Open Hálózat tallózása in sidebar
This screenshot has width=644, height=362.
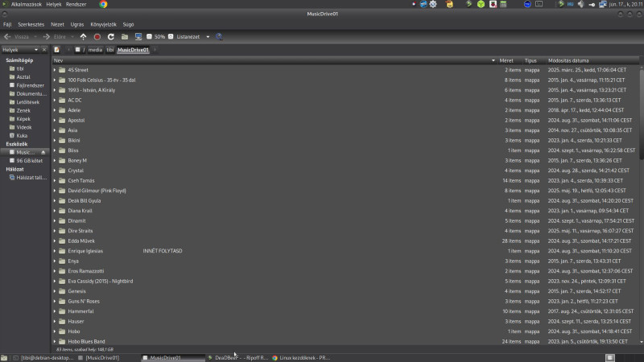28,177
